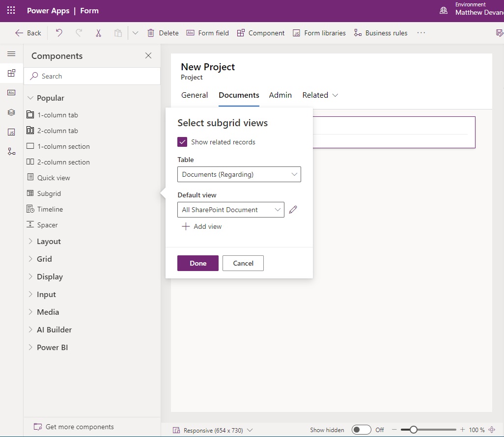Open the Form fields (Abc) sidebar panel
The width and height of the screenshot is (504, 437).
(x=11, y=92)
